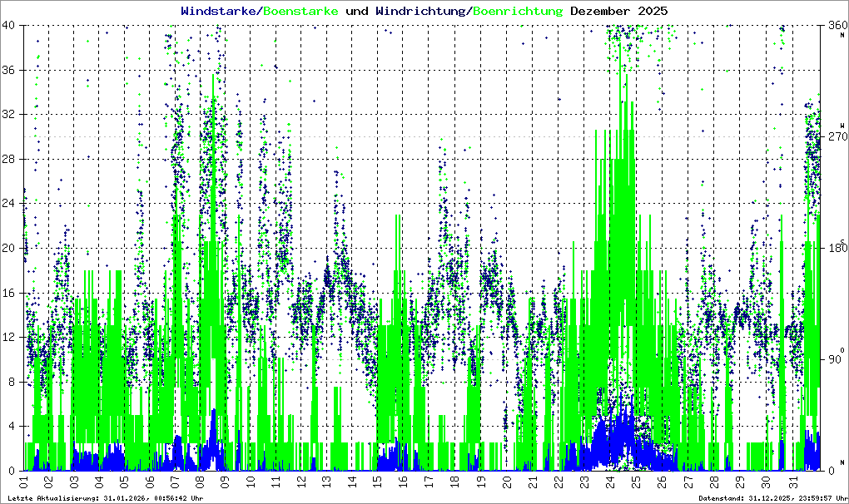Click left axis value 8

[12, 382]
